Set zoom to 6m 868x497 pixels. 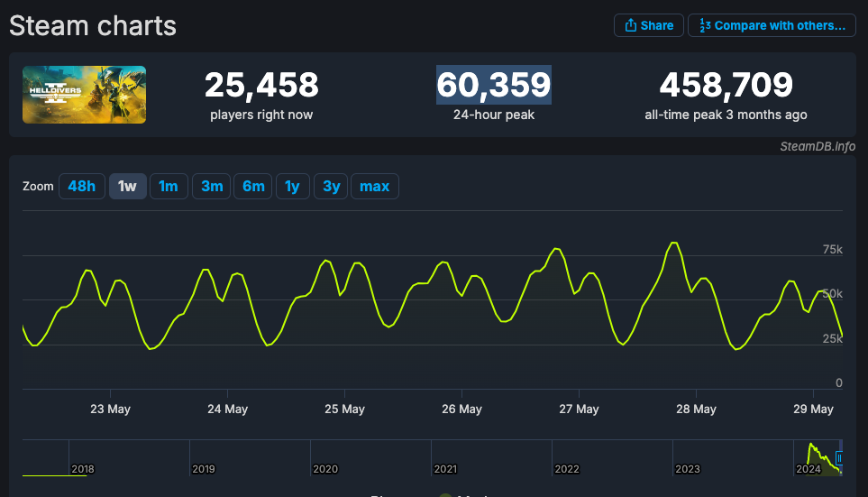(253, 186)
